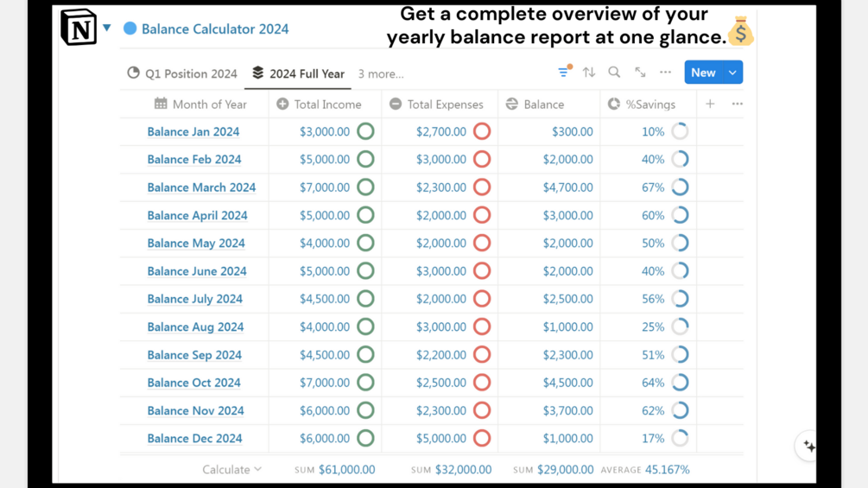Expand the New button dropdown arrow

point(732,73)
